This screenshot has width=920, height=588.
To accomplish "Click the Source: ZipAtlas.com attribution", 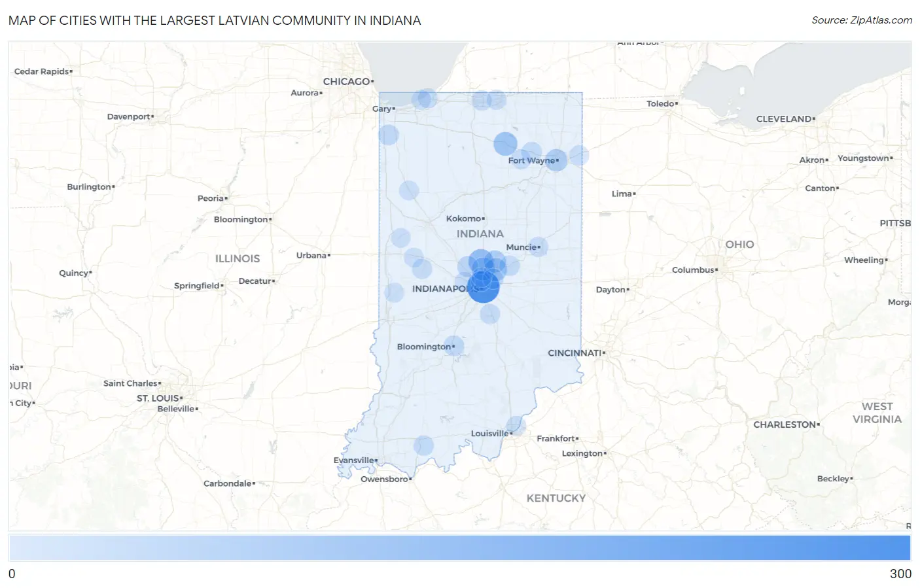I will click(862, 20).
